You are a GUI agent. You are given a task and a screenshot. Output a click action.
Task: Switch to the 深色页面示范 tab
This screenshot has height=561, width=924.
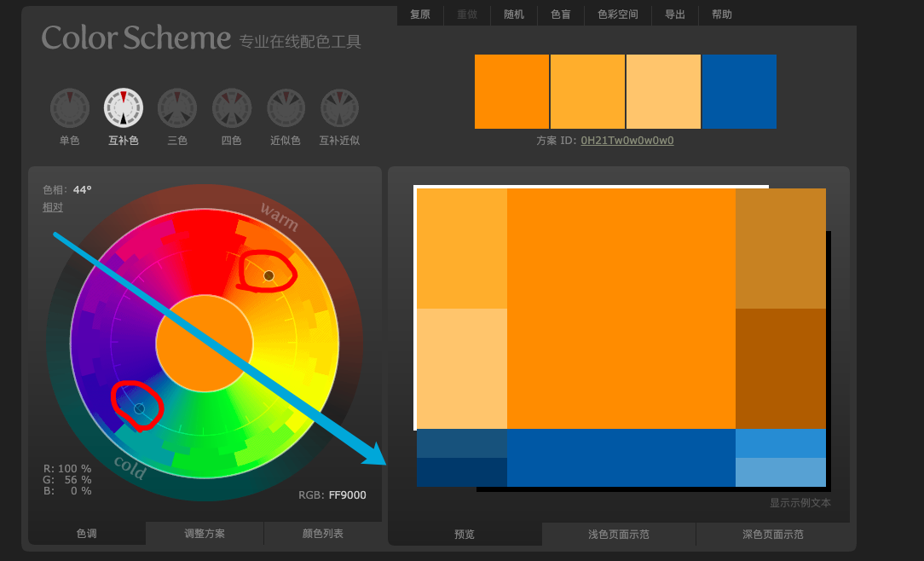coord(775,534)
